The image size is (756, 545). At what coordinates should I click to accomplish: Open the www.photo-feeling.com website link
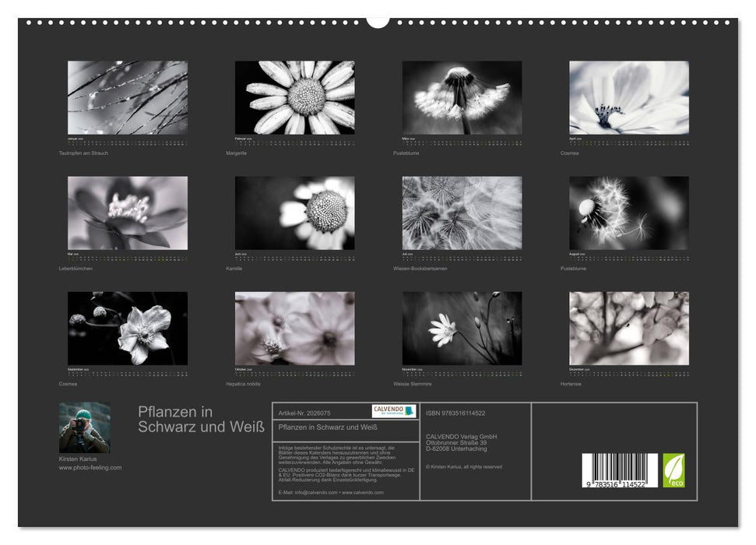(91, 467)
